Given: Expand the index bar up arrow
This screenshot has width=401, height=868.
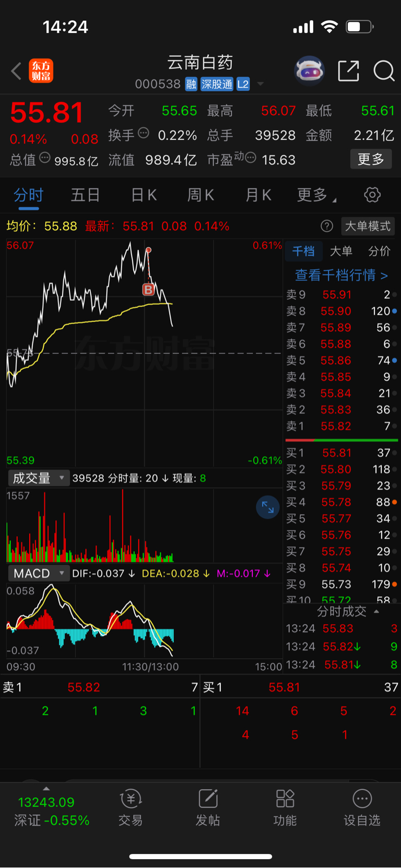Looking at the screenshot, I should pyautogui.click(x=46, y=789).
